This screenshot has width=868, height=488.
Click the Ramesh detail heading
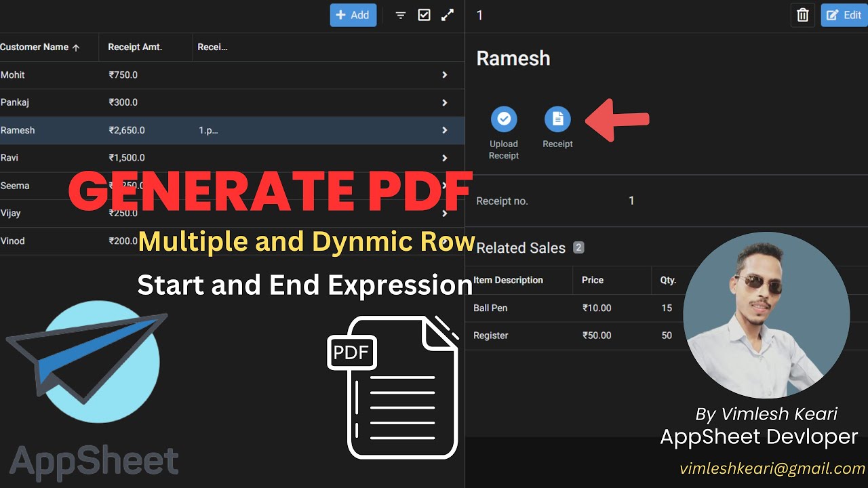coord(513,58)
